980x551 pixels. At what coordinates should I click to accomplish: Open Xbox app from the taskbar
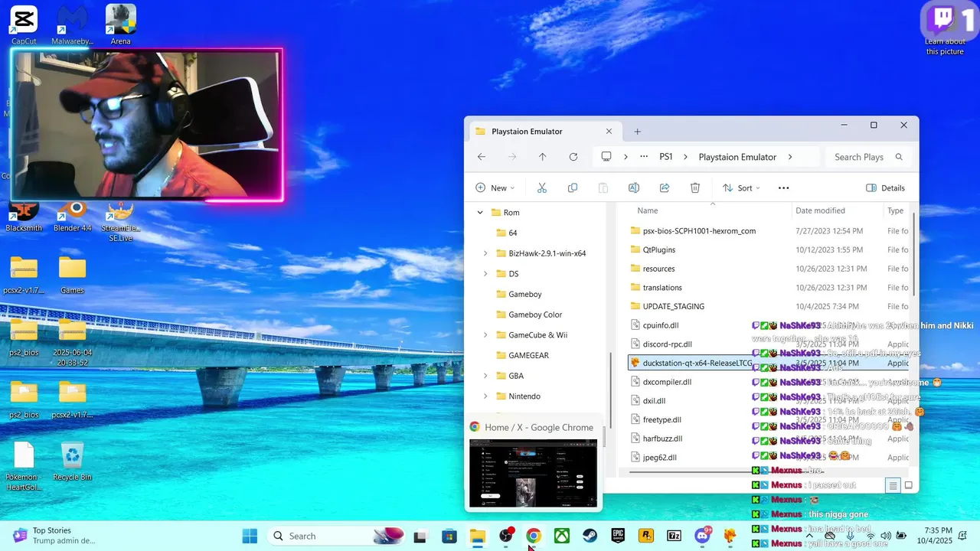562,536
